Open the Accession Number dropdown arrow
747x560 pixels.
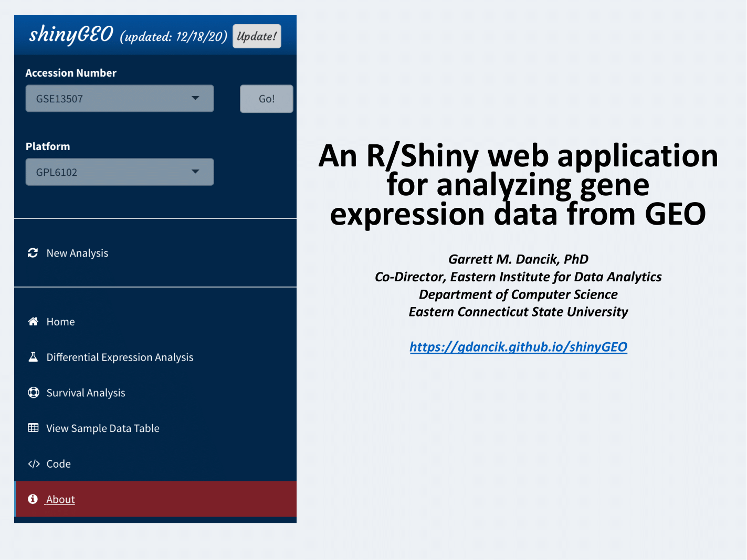tap(195, 98)
